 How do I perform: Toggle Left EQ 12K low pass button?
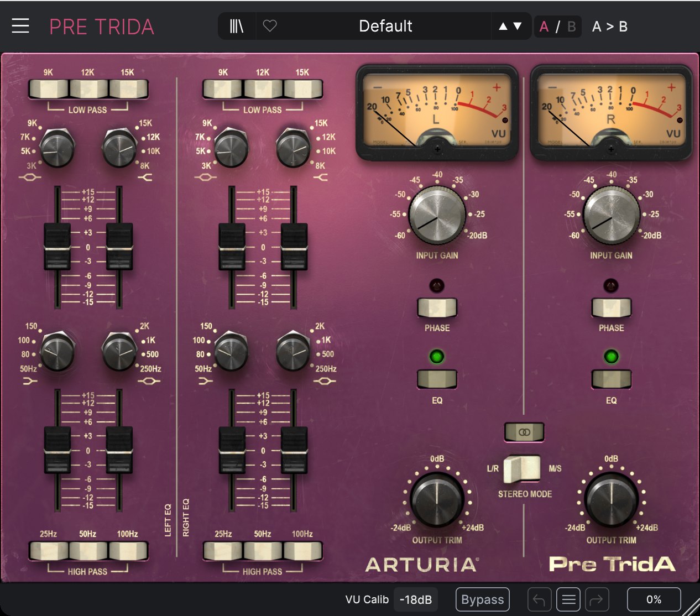(88, 88)
